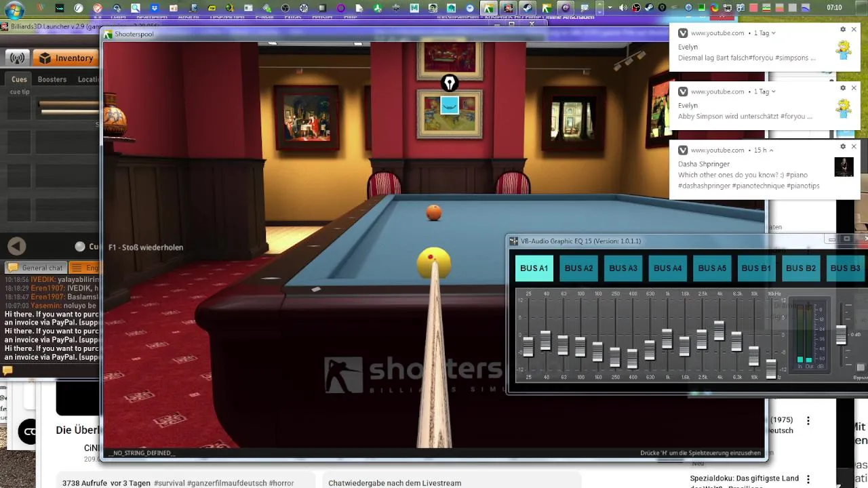Click the Simpsons avatar on the Bart notification

[844, 49]
